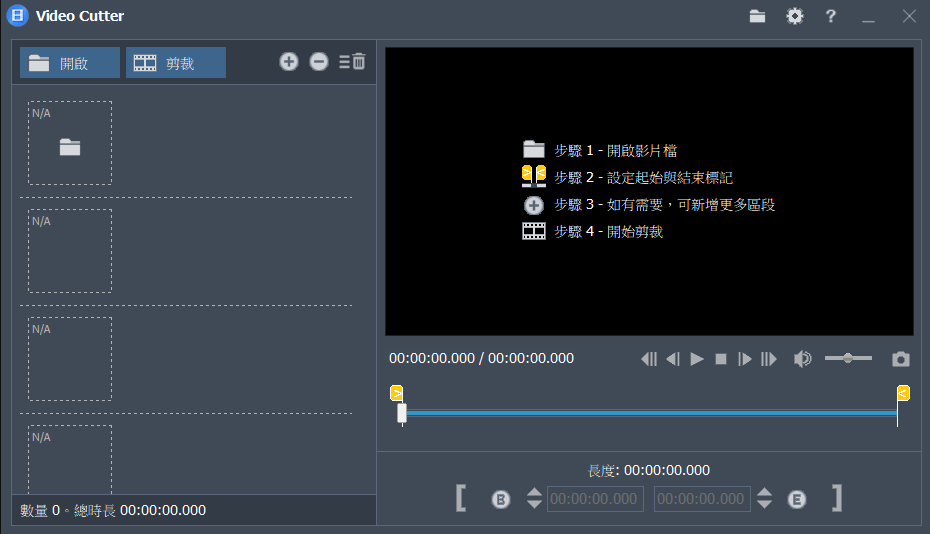930x534 pixels.
Task: Click the add segment plus icon
Action: coord(289,62)
